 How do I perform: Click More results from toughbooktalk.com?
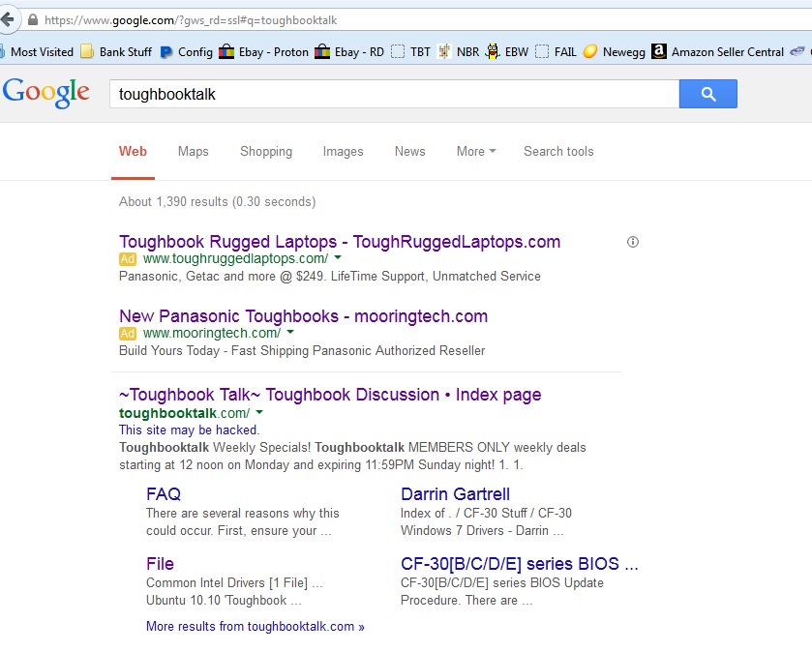(256, 627)
